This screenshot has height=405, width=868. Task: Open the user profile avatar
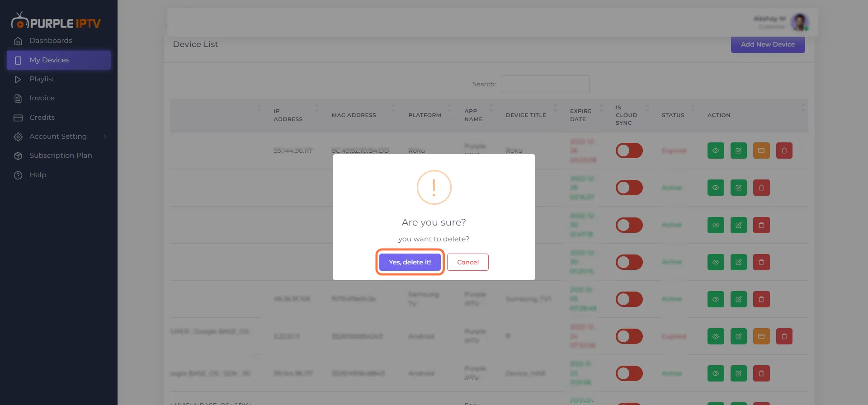pyautogui.click(x=799, y=22)
